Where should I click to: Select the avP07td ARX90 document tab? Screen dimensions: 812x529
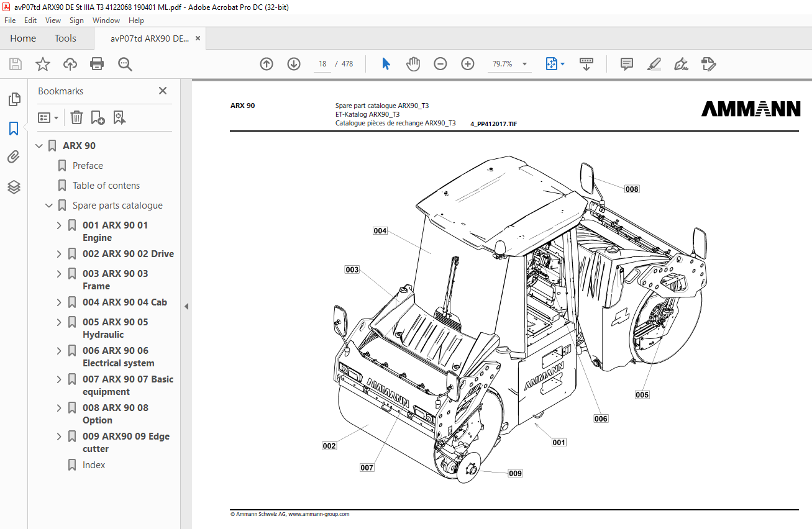[150, 38]
